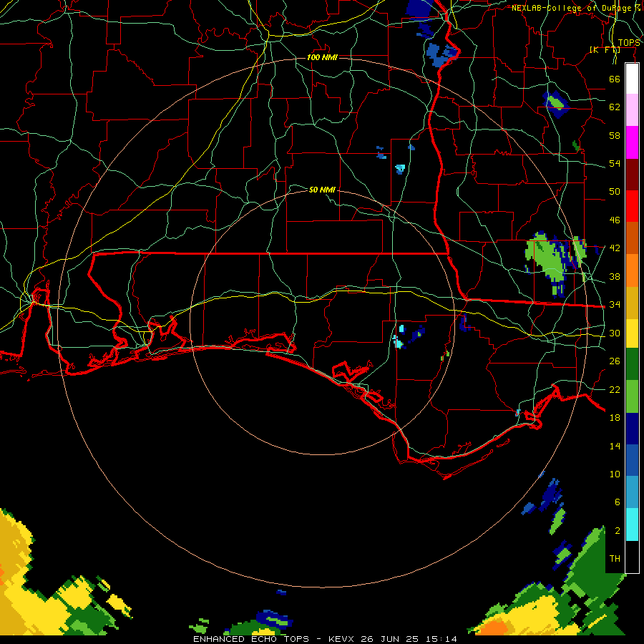644x644 pixels.
Task: Click the black TH threshold legend swatch
Action: (632, 557)
